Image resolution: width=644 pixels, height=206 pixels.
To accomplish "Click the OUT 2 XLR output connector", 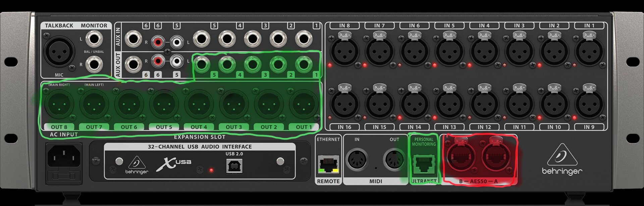I will [269, 104].
